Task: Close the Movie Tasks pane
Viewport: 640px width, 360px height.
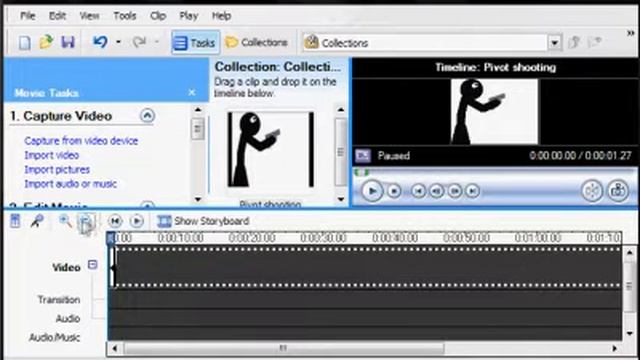Action: (192, 93)
